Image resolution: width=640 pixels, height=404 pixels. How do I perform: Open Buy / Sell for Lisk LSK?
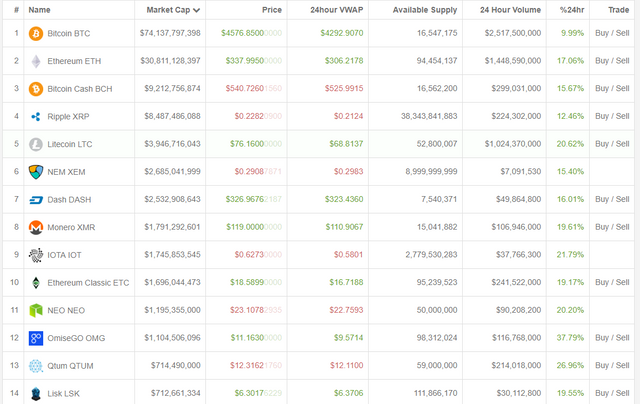[612, 393]
